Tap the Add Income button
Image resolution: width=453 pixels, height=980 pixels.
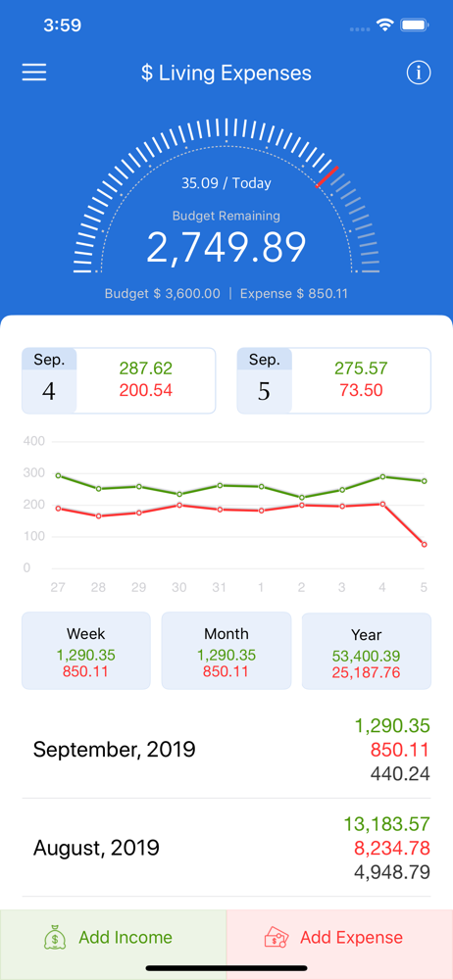point(114,938)
